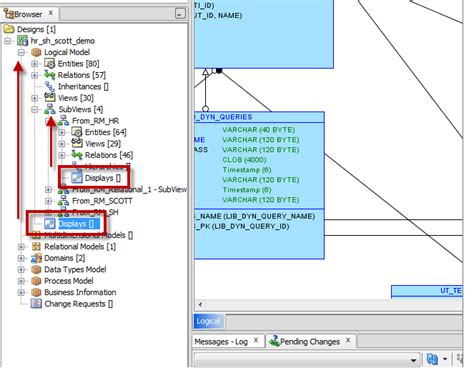Viewport: 474px width, 378px height.
Task: Click the UT_TE entity box header
Action: [x=427, y=291]
